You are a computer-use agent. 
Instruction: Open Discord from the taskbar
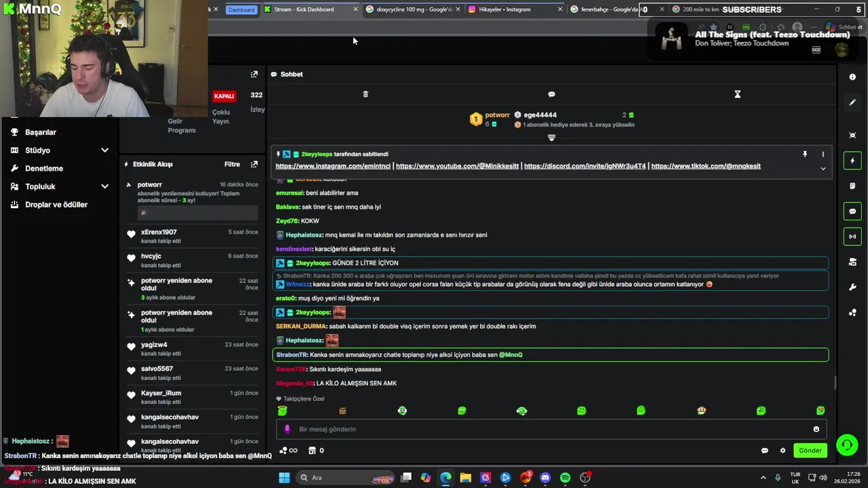tap(545, 478)
